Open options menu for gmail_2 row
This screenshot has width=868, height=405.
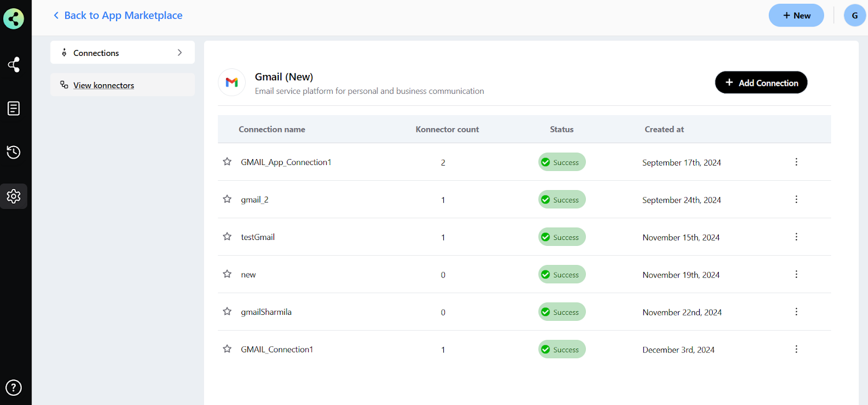[796, 199]
